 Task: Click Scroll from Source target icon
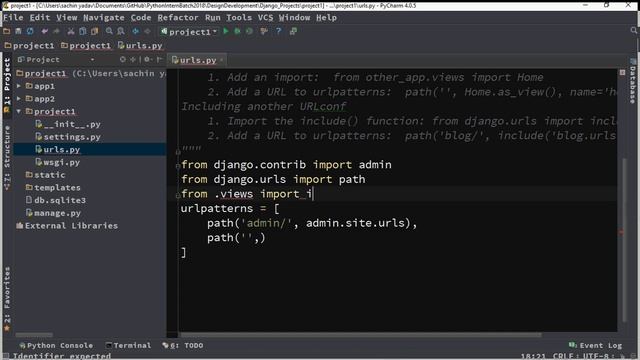point(122,60)
